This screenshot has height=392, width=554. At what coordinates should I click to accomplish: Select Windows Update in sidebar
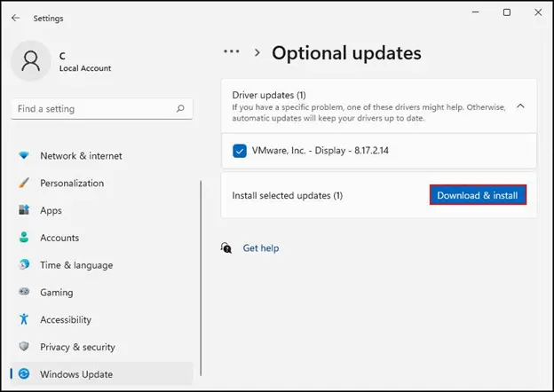point(102,374)
